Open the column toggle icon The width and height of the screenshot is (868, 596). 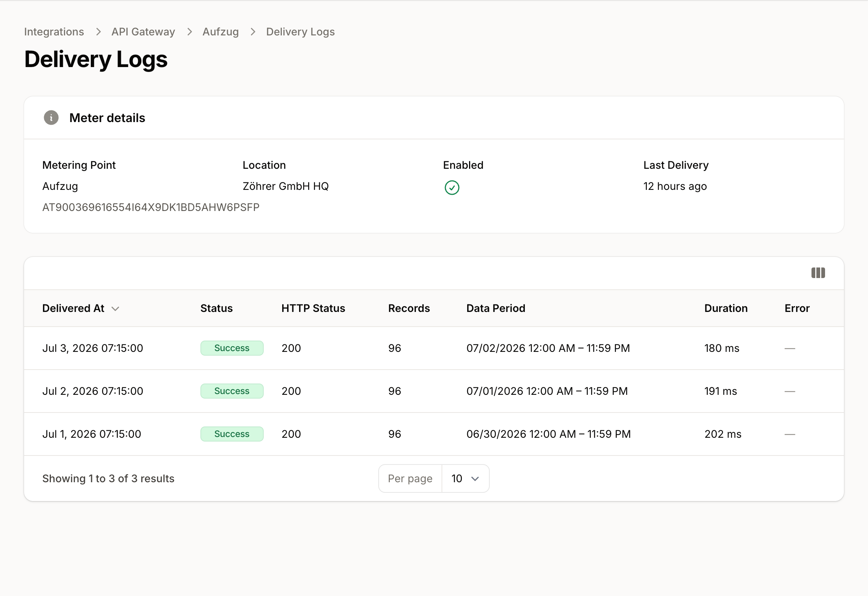(818, 273)
